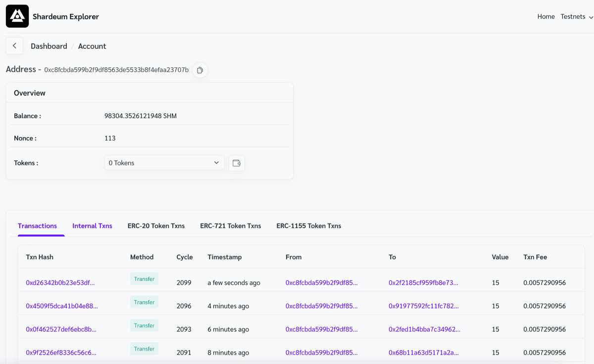Open the ERC-1155 Token Txns tab
This screenshot has width=594, height=364.
tap(309, 226)
